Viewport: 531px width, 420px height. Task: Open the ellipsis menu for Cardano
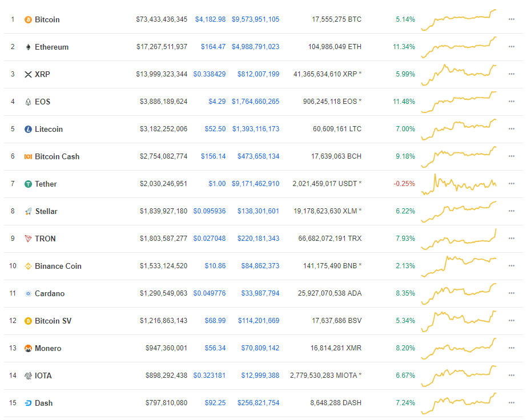tap(512, 293)
